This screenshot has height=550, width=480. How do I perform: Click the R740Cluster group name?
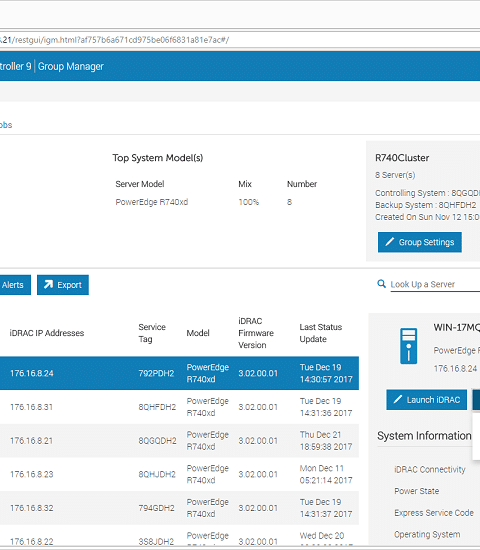[402, 158]
